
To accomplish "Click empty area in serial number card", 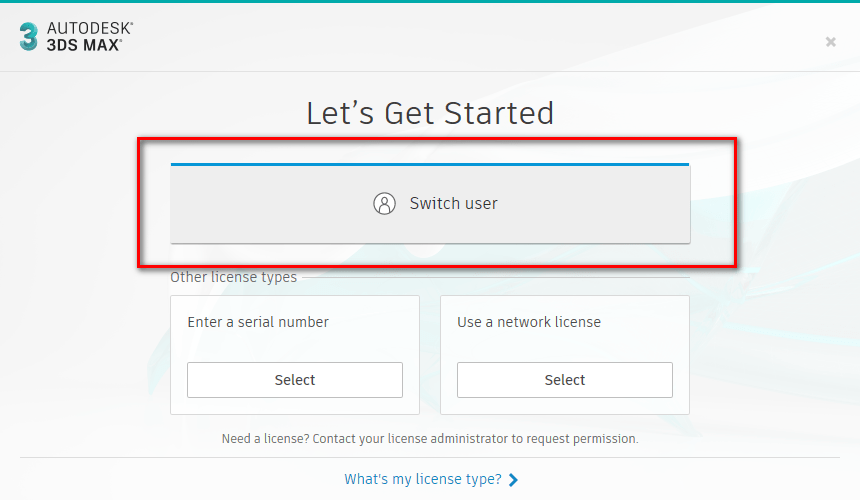I will click(295, 345).
